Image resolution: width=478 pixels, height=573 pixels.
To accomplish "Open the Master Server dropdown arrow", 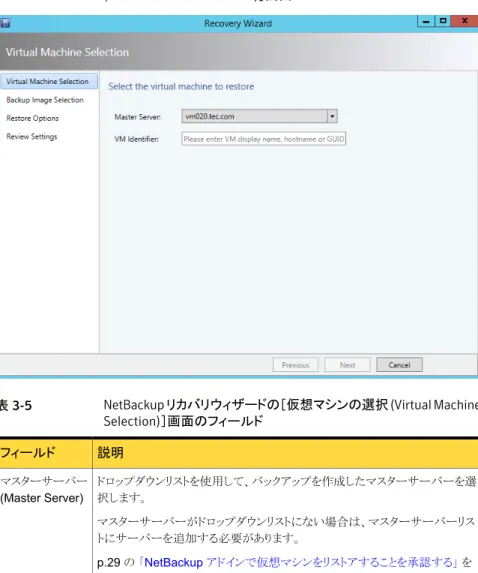I will tap(332, 117).
